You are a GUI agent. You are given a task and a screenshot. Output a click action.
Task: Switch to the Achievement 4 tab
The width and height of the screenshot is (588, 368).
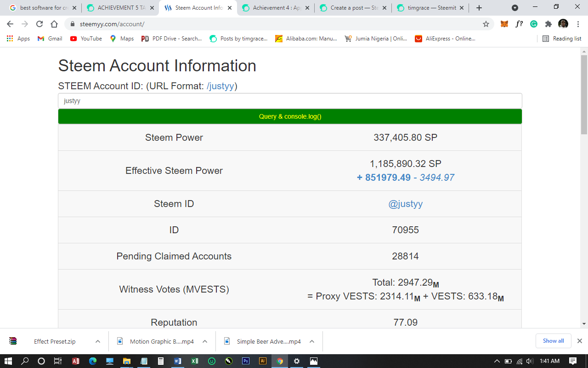point(276,8)
